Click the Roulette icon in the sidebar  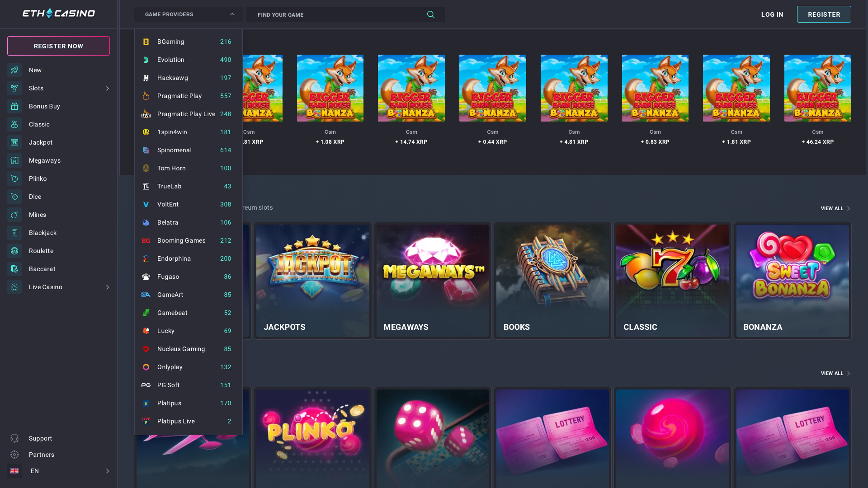pos(14,251)
